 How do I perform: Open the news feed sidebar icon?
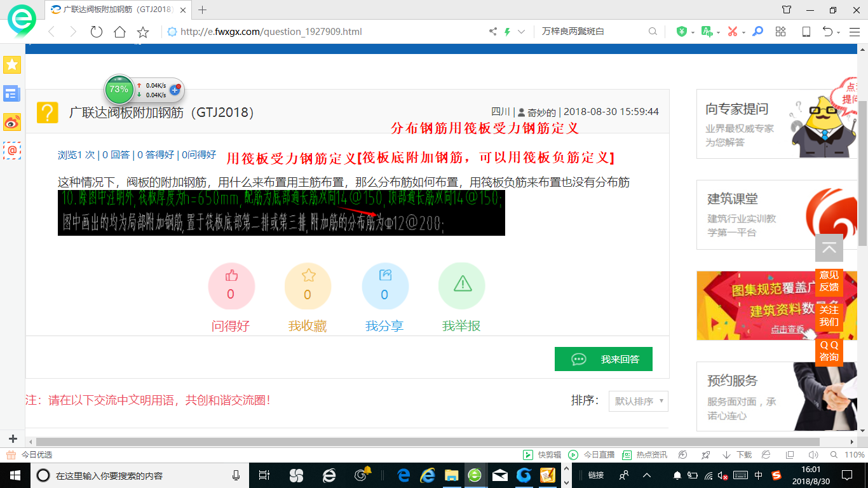[x=12, y=94]
